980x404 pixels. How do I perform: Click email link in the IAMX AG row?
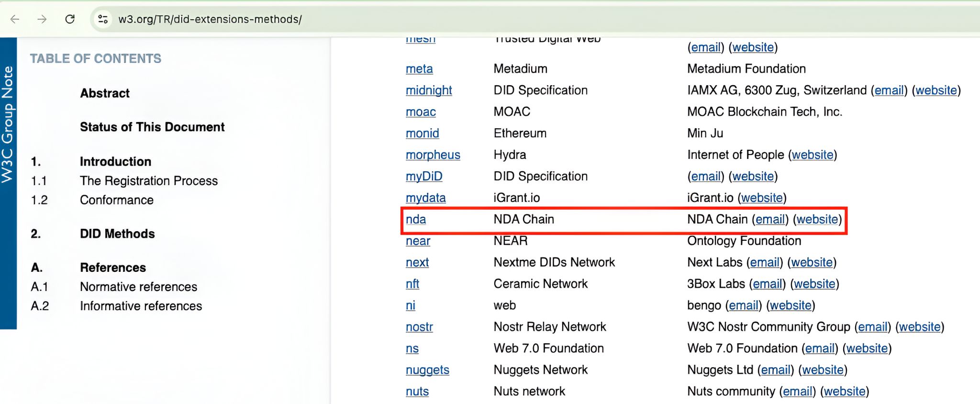point(889,90)
